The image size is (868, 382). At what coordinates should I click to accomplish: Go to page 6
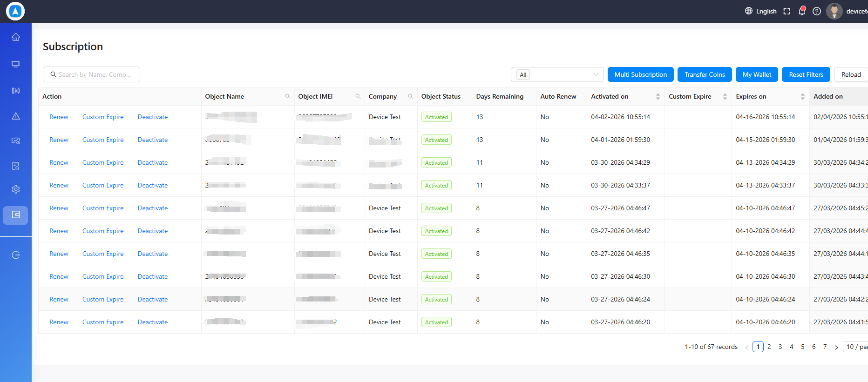point(814,347)
